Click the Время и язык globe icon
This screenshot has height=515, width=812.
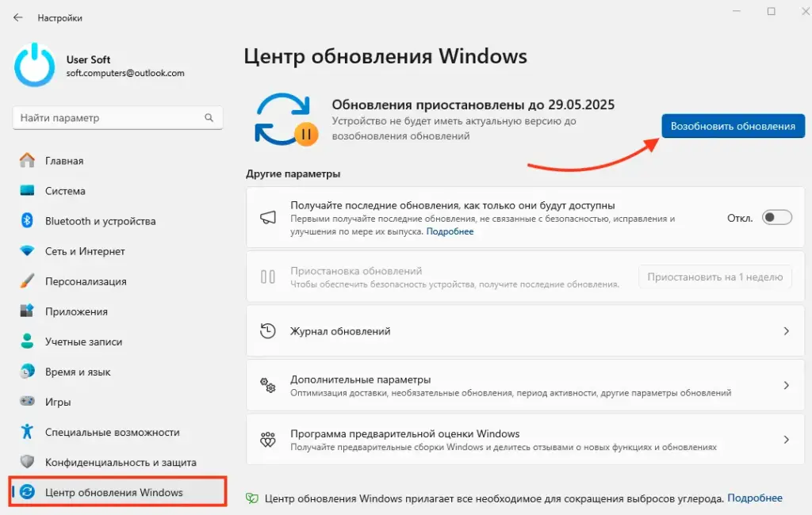(x=27, y=371)
